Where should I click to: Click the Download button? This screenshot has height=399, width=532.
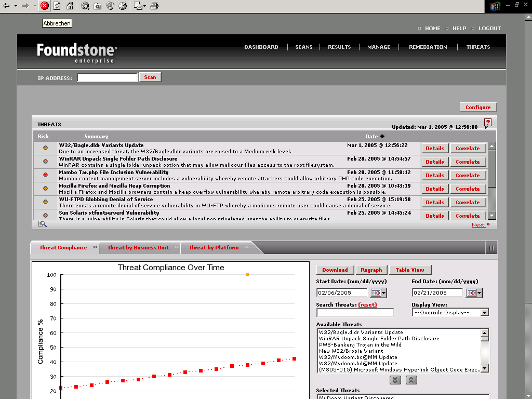(x=335, y=270)
